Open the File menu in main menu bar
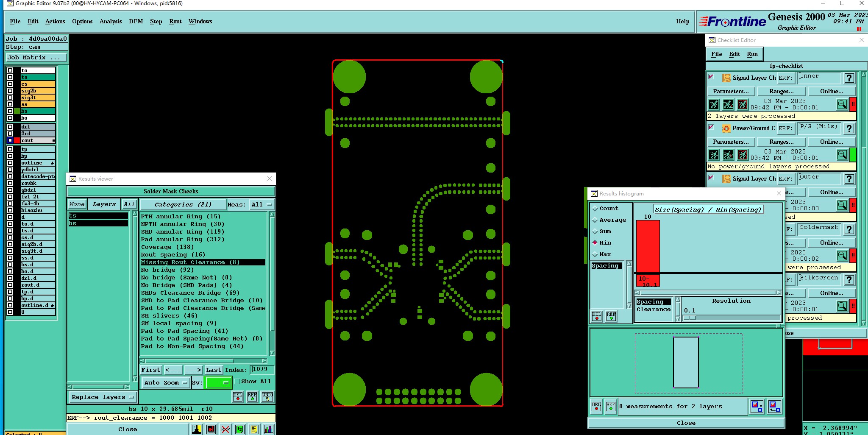The image size is (868, 435). [x=15, y=22]
